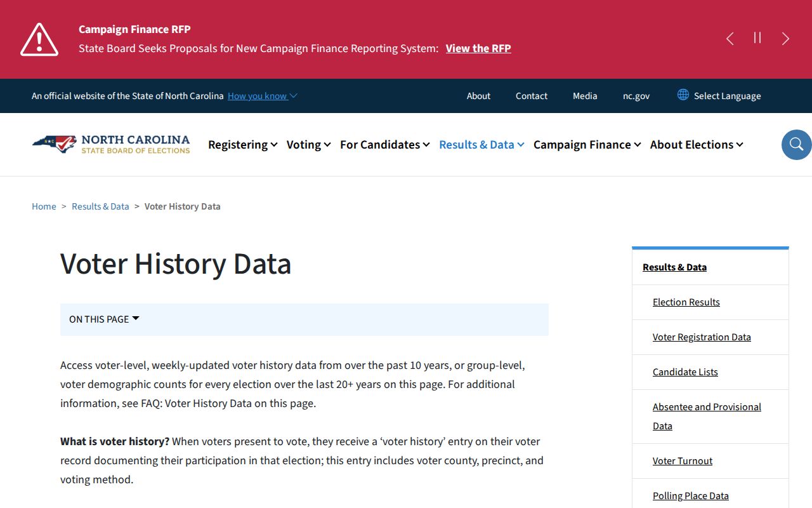
Task: Pause the alert banner carousel
Action: [x=757, y=38]
